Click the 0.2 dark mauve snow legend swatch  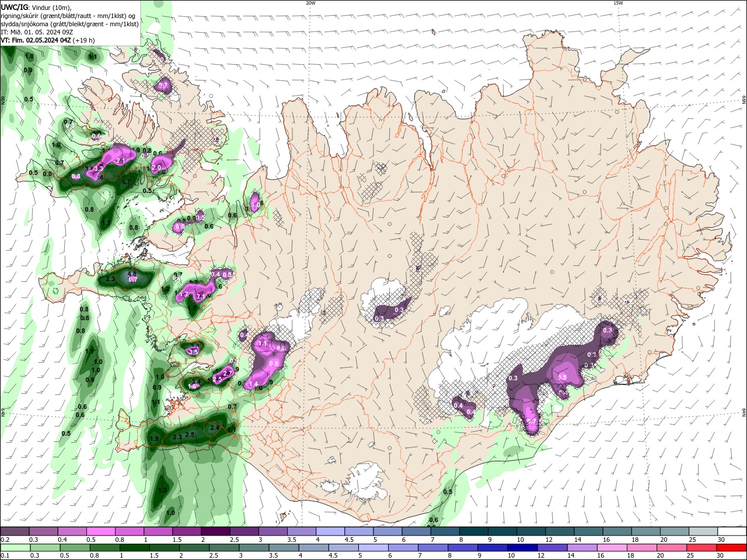pos(15,531)
